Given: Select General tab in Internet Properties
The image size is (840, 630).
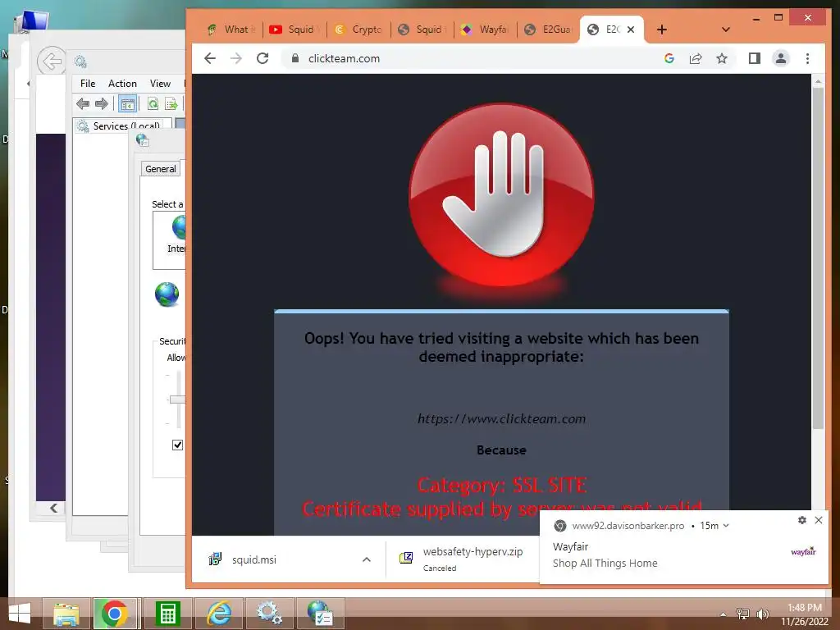Looking at the screenshot, I should click(161, 169).
